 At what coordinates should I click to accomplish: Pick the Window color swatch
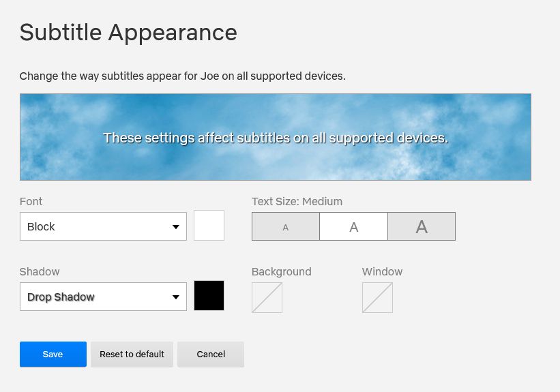[x=377, y=297]
